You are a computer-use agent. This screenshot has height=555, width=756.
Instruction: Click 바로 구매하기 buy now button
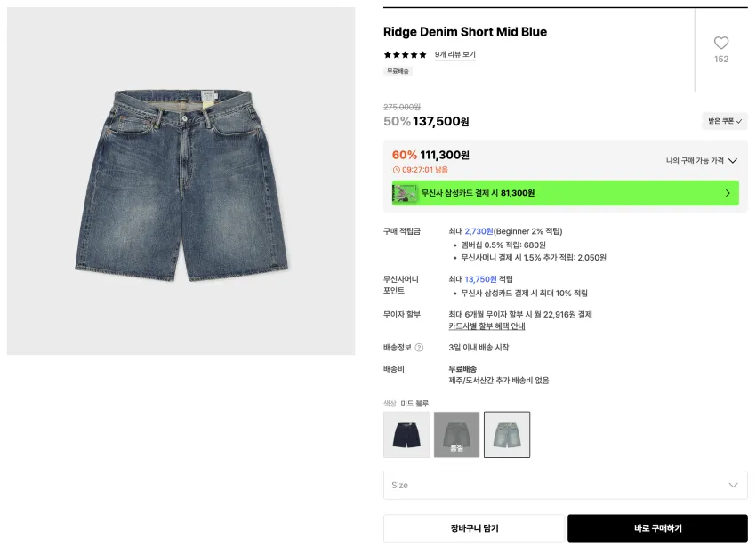coord(657,528)
